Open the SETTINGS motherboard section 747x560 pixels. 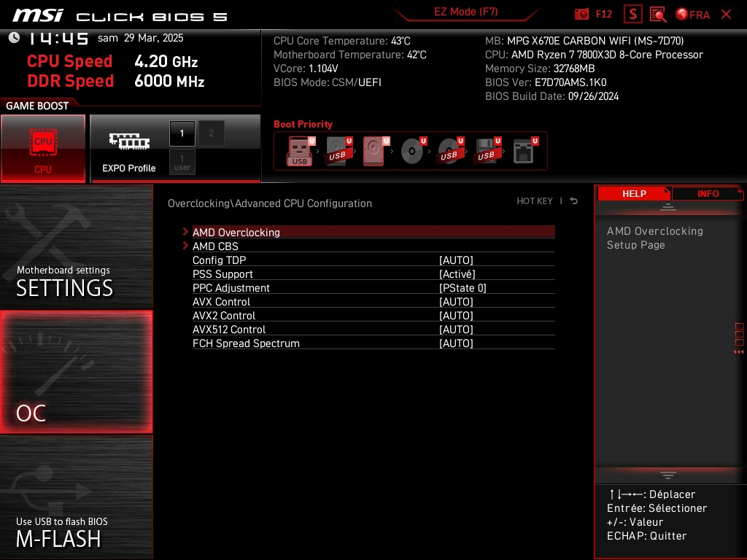(76, 247)
